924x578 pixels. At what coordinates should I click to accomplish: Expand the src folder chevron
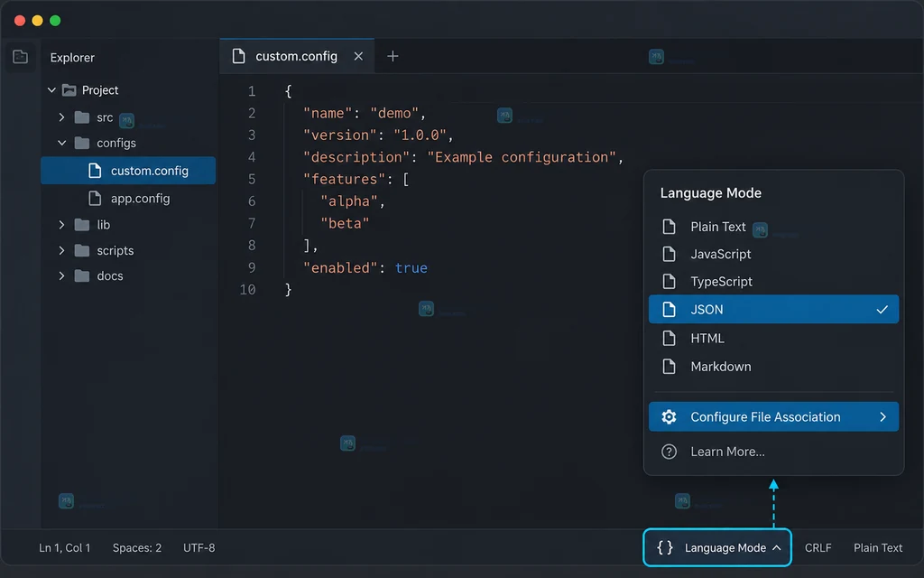click(x=61, y=117)
